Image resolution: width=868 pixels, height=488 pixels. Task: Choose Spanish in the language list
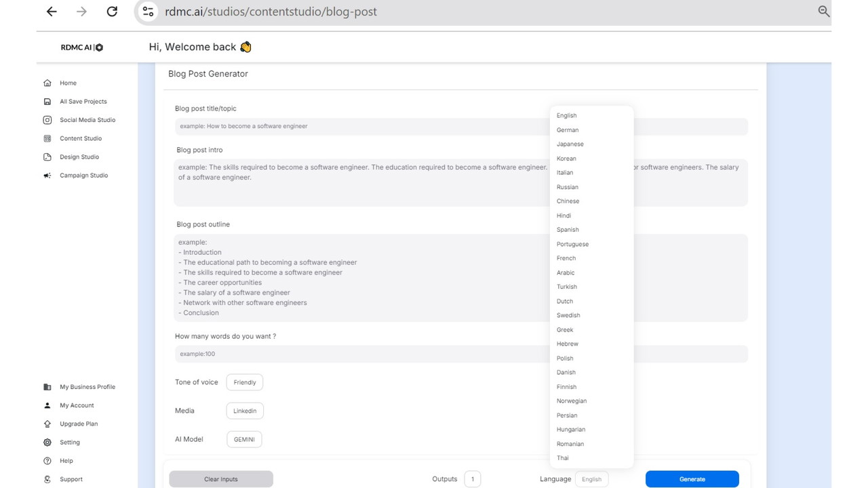pos(568,230)
